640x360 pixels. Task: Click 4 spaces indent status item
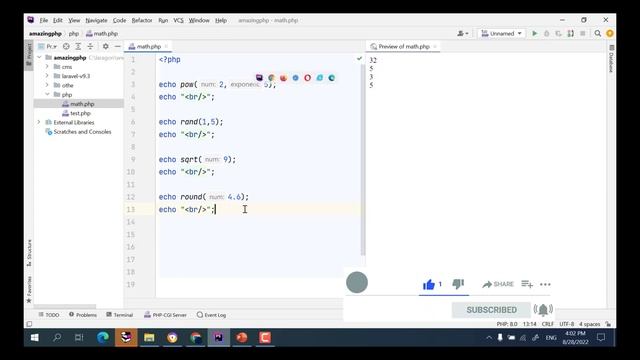pyautogui.click(x=589, y=324)
